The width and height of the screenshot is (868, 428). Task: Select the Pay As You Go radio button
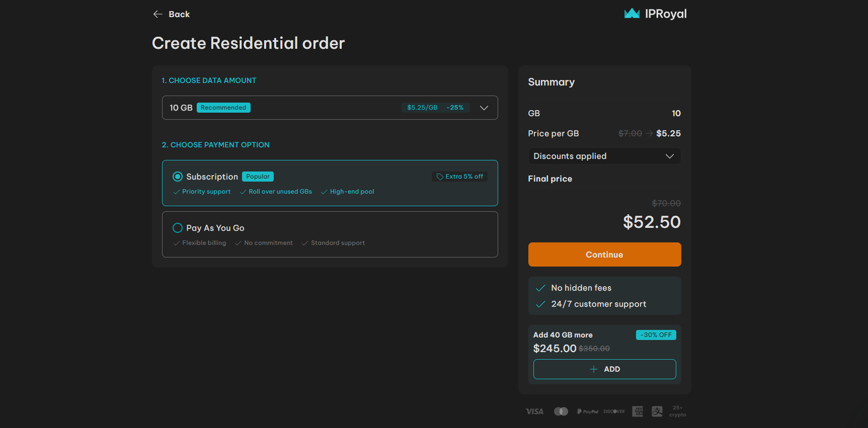tap(178, 228)
